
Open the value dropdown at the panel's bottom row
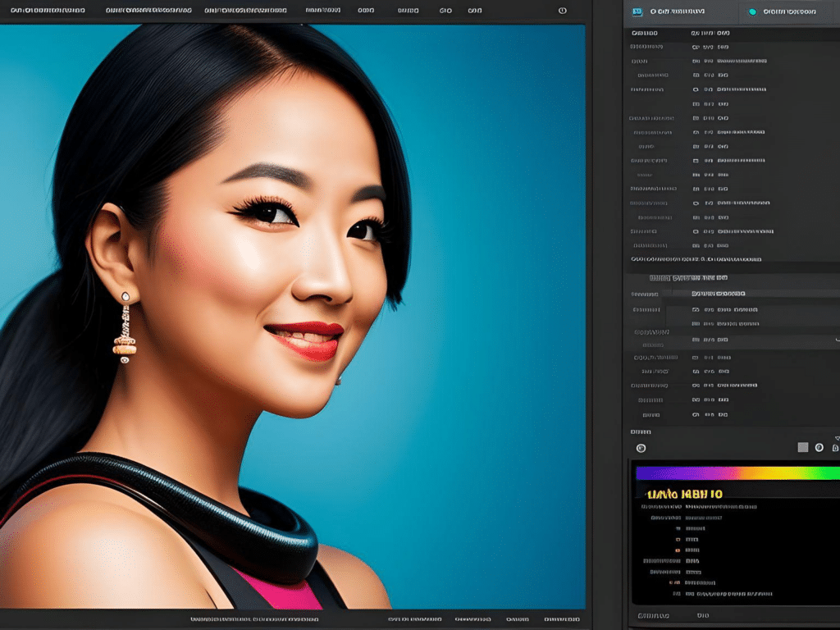point(703,615)
